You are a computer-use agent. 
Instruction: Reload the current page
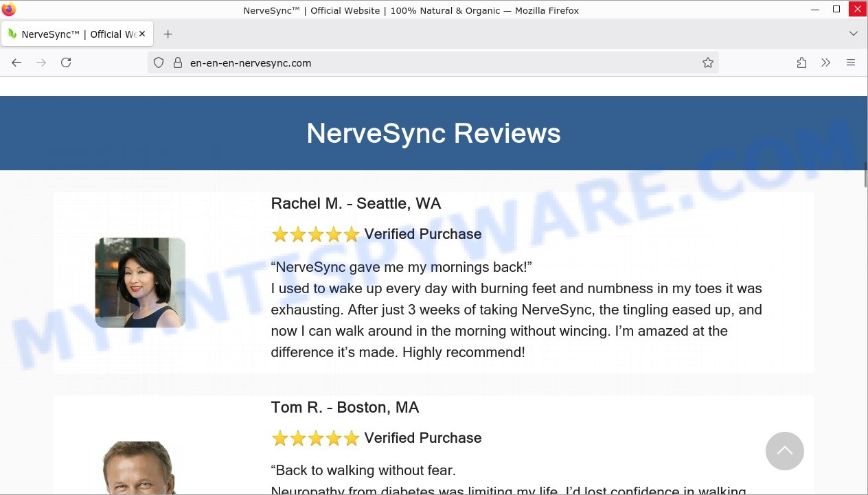point(66,62)
